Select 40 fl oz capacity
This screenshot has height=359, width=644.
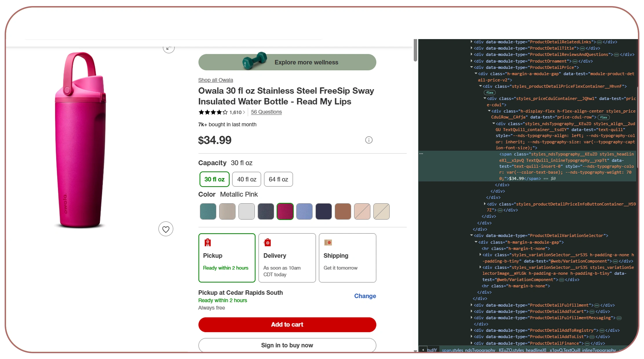(247, 179)
